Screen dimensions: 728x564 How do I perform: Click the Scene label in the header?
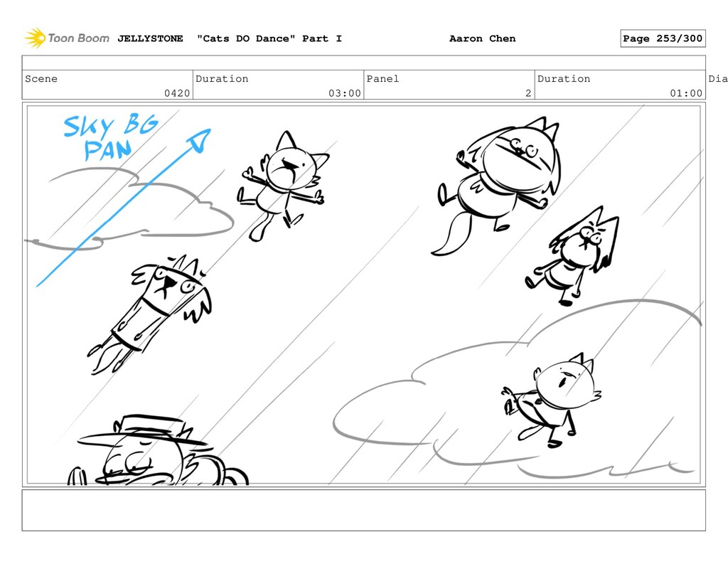coord(41,78)
